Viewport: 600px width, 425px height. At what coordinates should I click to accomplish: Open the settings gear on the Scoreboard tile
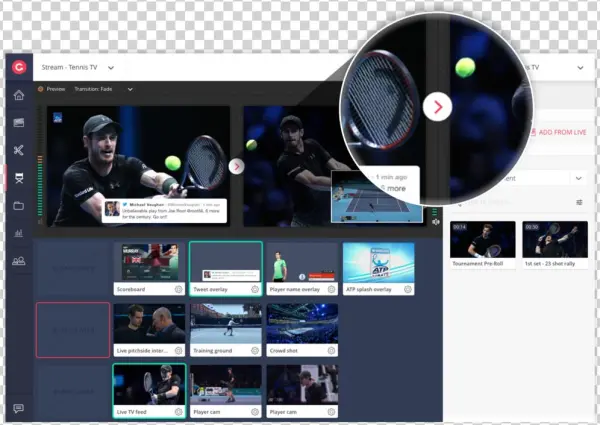point(178,289)
